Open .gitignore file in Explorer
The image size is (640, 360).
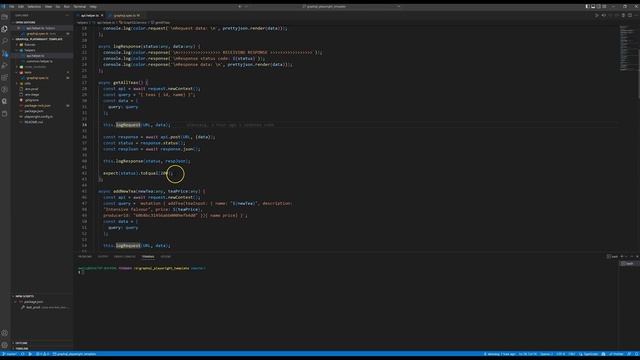(32, 100)
